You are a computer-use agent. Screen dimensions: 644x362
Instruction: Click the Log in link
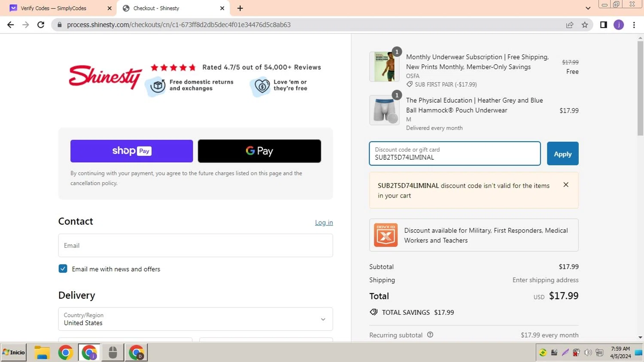[324, 222]
